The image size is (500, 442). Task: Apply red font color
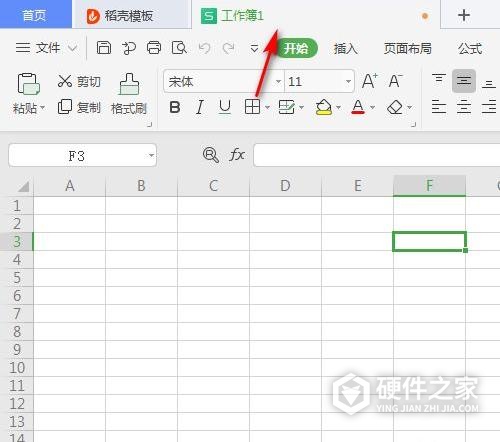click(x=358, y=107)
